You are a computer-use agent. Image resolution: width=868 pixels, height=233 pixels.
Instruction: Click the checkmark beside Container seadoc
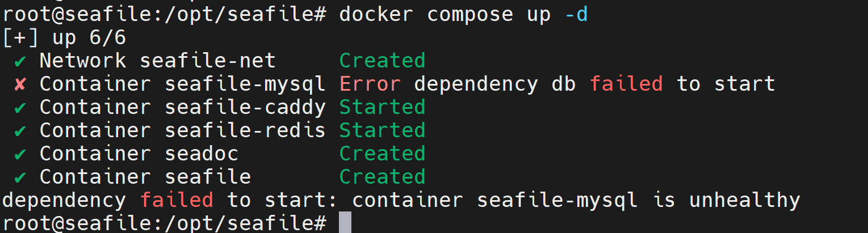pos(20,154)
